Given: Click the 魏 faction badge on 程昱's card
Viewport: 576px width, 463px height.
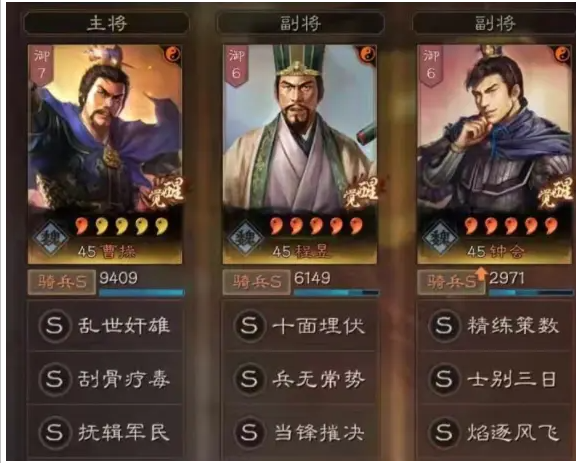Looking at the screenshot, I should point(245,238).
